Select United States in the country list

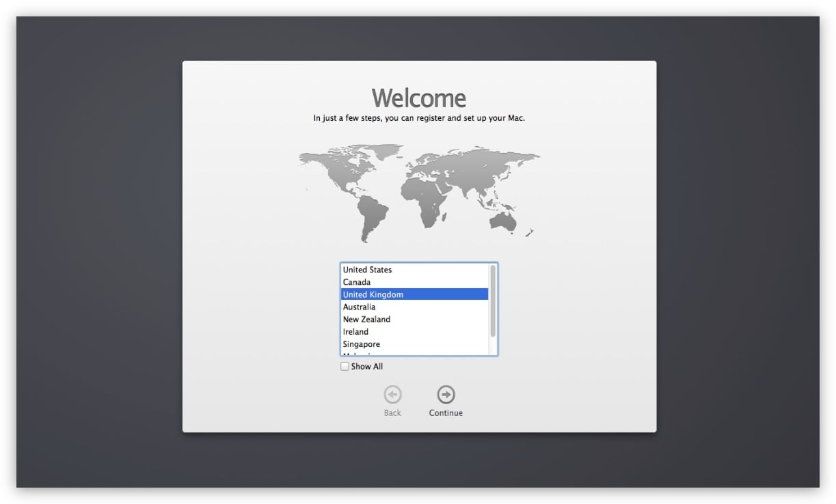point(367,270)
